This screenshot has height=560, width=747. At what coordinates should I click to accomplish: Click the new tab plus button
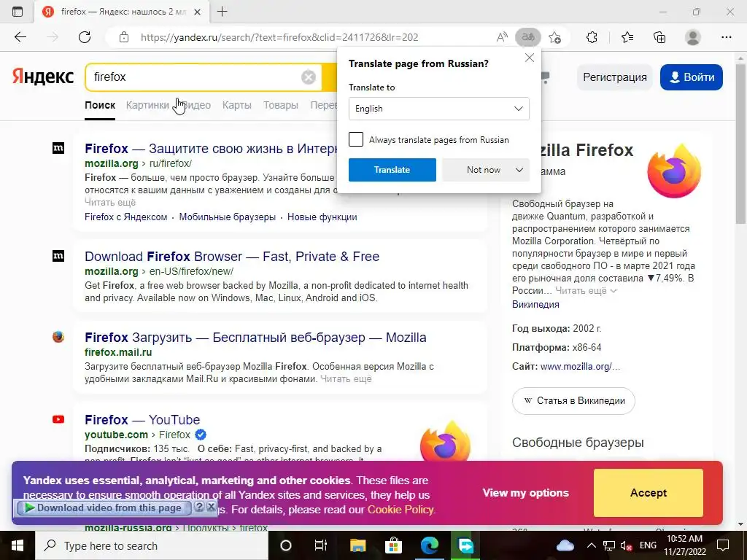coord(222,12)
